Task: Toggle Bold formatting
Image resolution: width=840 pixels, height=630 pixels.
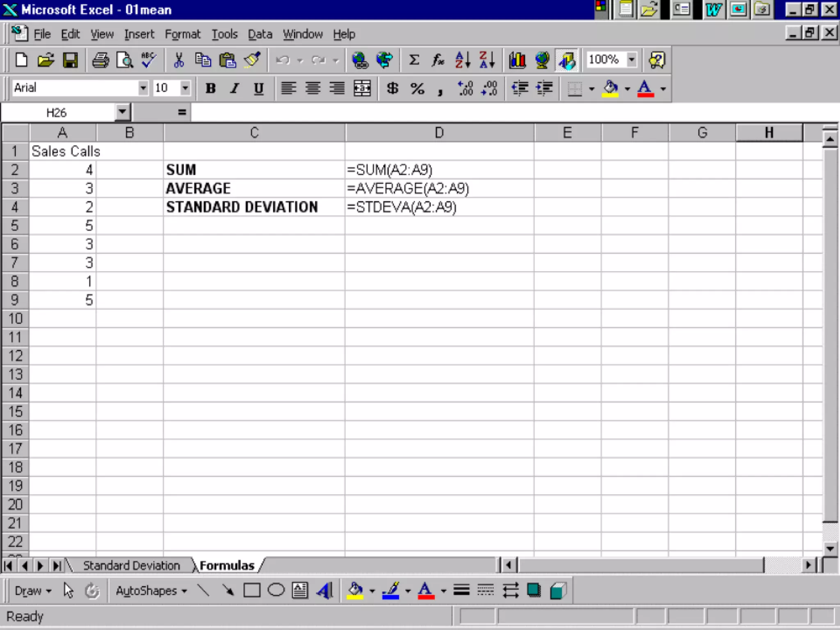Action: (210, 88)
